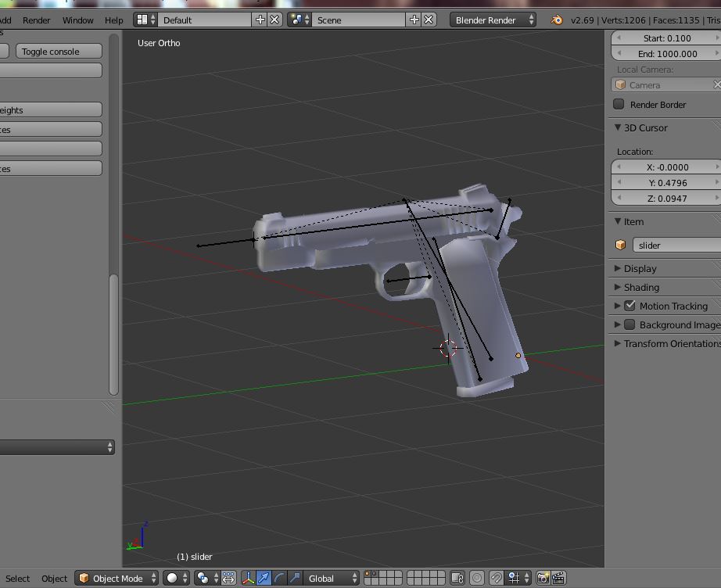
Task: Enable the translate manipulator arrow icon
Action: (264, 579)
